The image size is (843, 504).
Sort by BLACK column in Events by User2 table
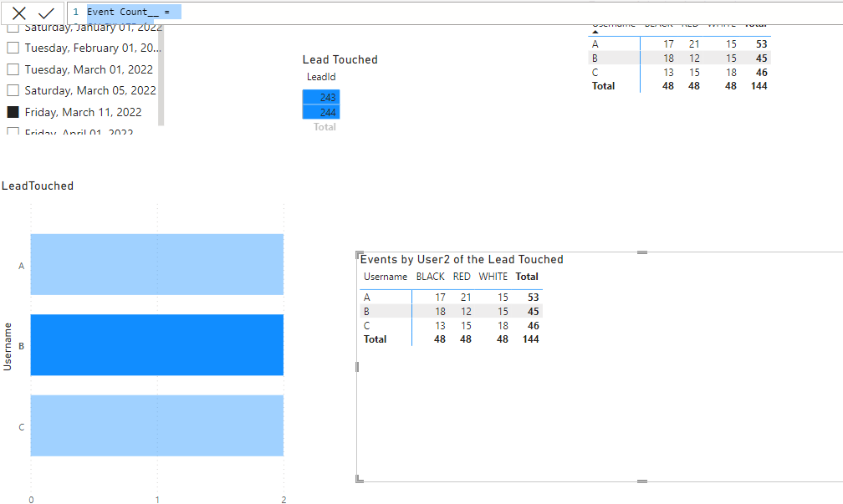tap(430, 277)
